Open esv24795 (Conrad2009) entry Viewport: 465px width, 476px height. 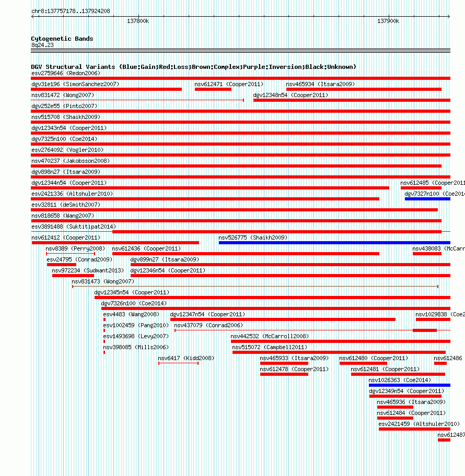[79, 259]
